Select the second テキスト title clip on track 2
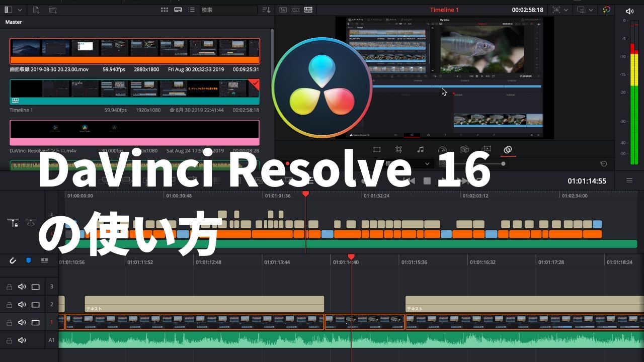This screenshot has height=362, width=644. 524,304
